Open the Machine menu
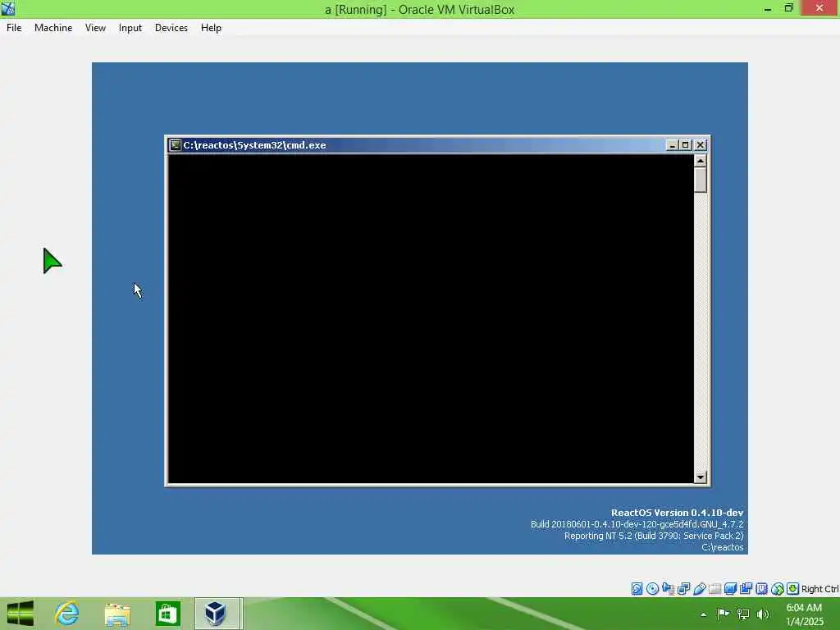Screen dimensions: 840x630 coord(53,28)
